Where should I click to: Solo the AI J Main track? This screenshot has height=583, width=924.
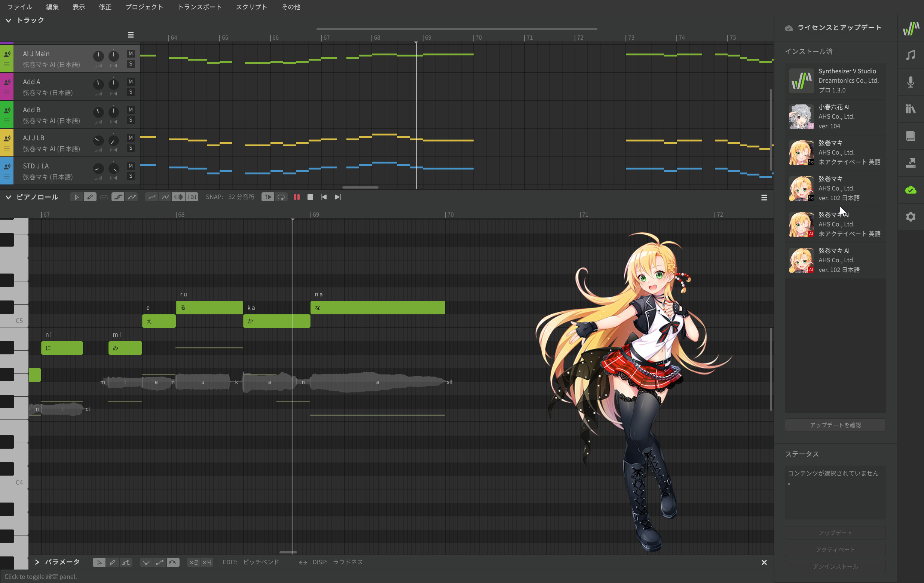pos(131,64)
